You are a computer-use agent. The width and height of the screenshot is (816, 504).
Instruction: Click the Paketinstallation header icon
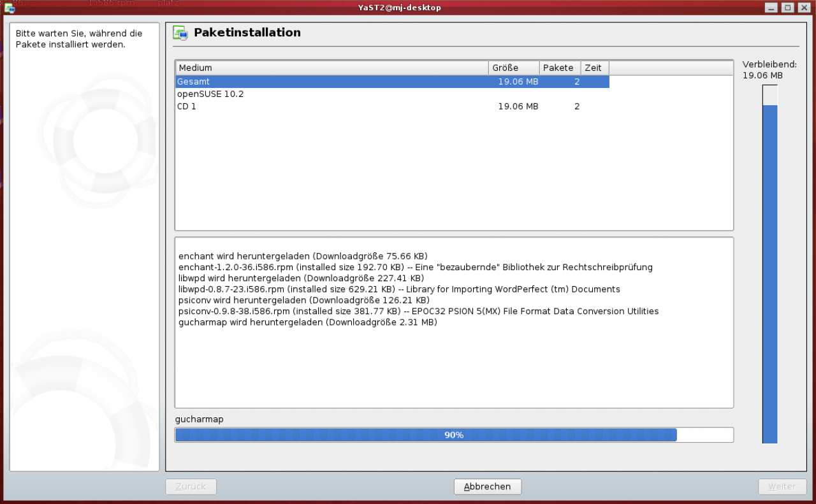coord(180,34)
